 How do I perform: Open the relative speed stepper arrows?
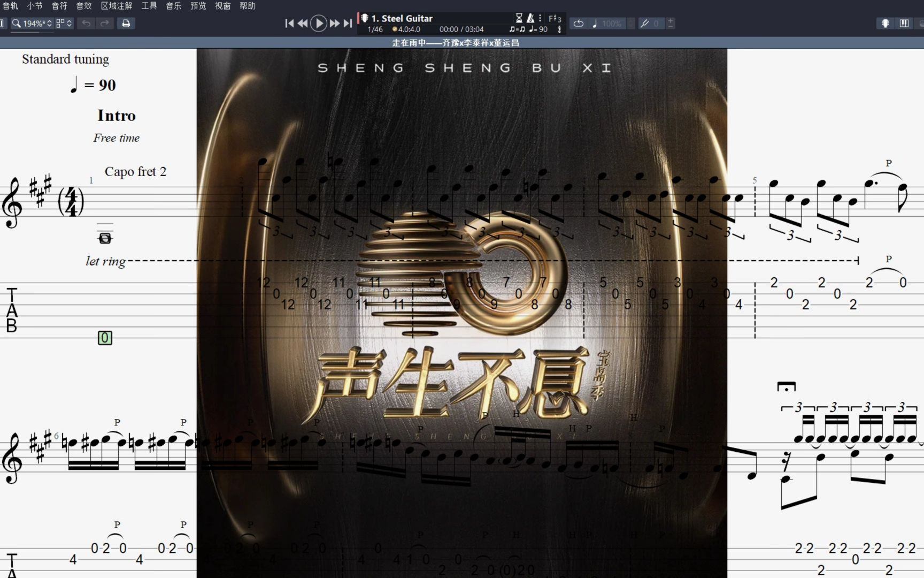(x=631, y=24)
